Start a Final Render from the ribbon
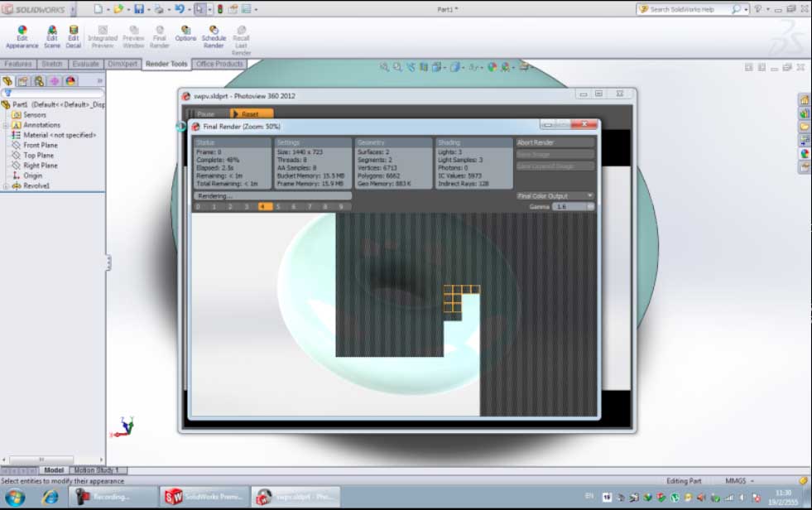 (x=159, y=37)
